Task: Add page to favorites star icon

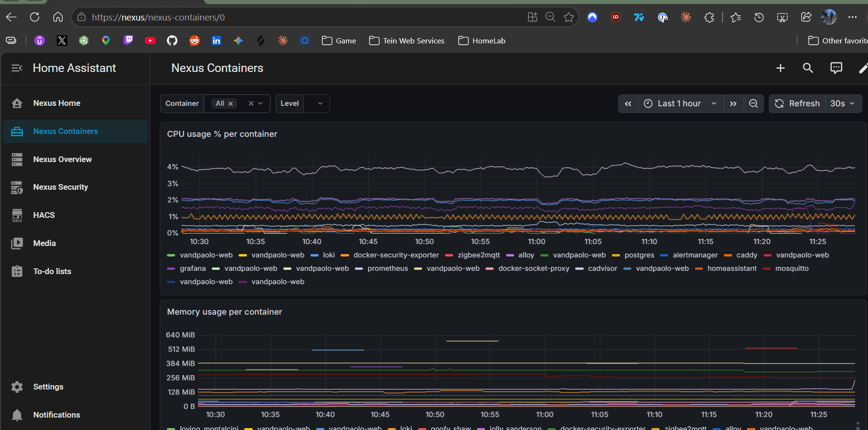Action: [x=568, y=17]
